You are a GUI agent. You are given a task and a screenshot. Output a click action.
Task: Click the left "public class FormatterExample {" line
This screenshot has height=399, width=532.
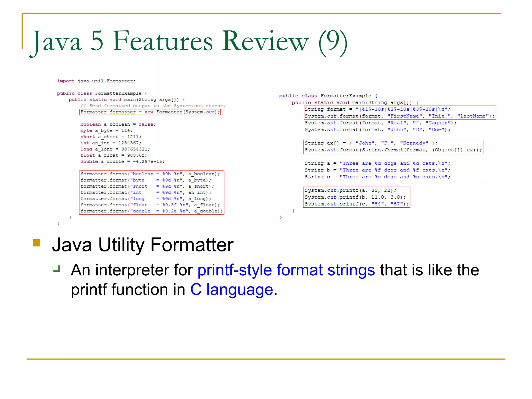tap(102, 93)
